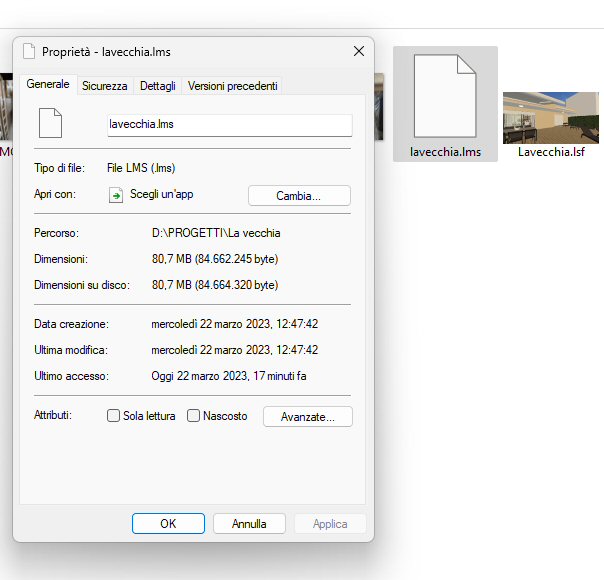Click the document icon in dialog title bar
Image resolution: width=604 pixels, height=580 pixels.
pyautogui.click(x=29, y=51)
